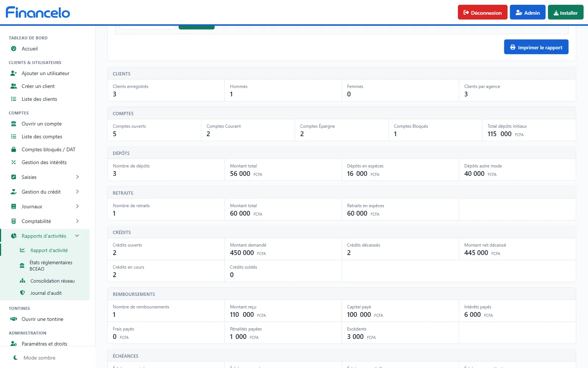
Task: Click the list icon beside Liste des comptes
Action: [14, 137]
